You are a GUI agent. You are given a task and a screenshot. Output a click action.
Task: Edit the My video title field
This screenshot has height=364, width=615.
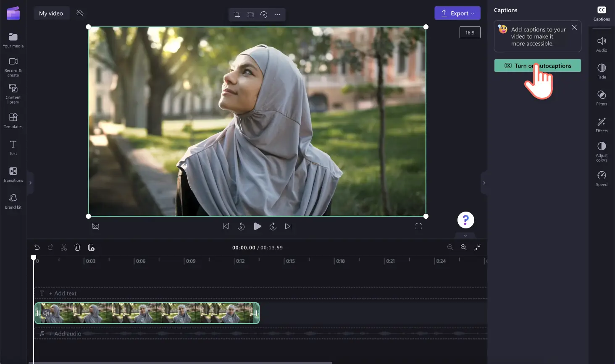point(51,13)
